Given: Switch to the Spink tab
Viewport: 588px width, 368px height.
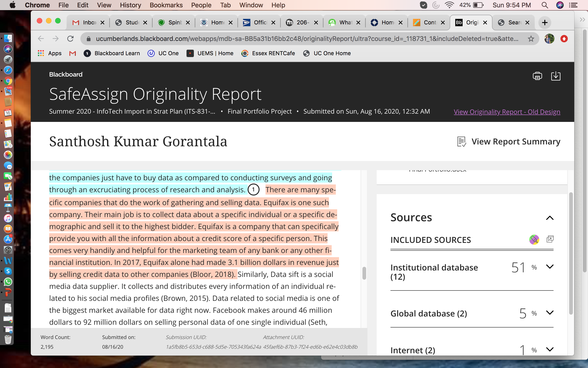Looking at the screenshot, I should pyautogui.click(x=173, y=23).
